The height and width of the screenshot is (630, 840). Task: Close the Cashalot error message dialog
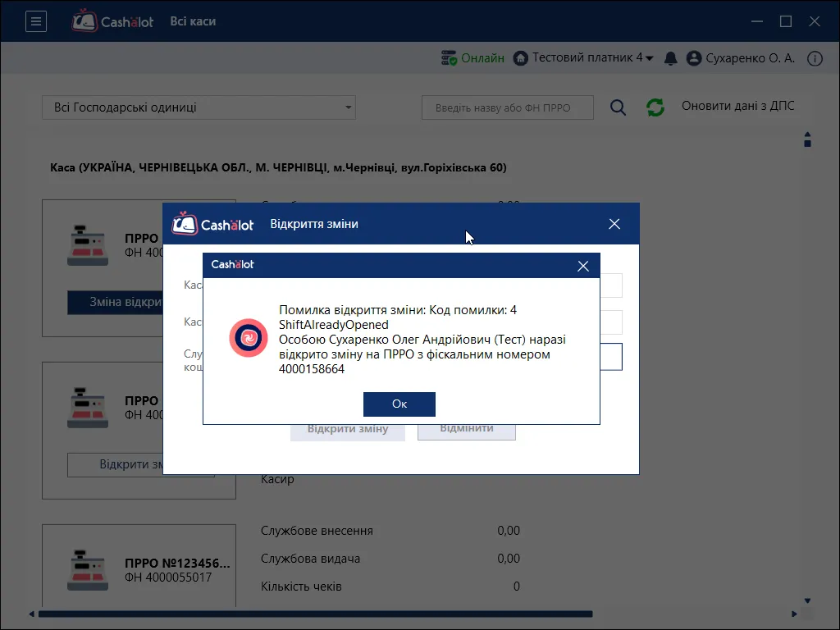coord(583,266)
